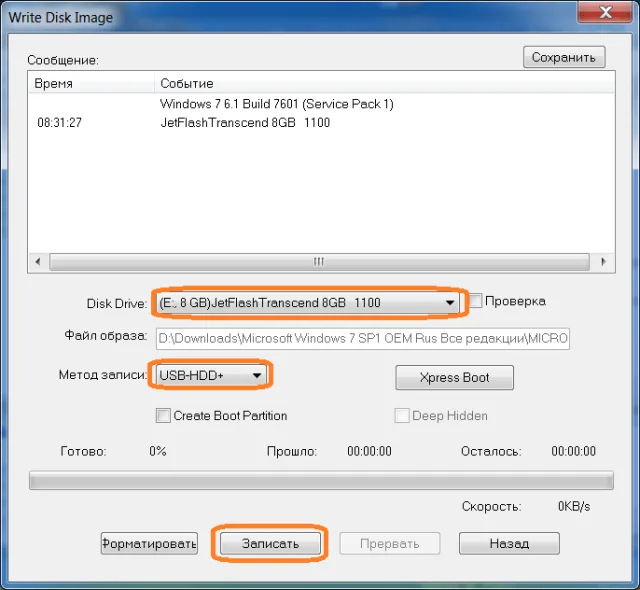
Task: Select the Windows 7 6.1 Build 7601 row
Action: coord(322,104)
